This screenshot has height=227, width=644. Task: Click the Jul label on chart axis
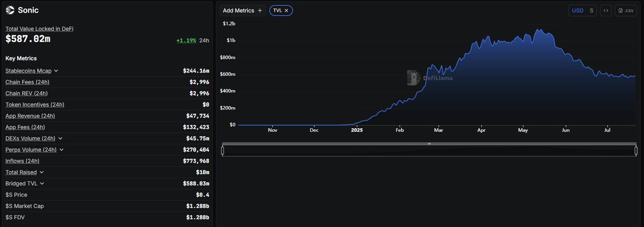tap(607, 130)
